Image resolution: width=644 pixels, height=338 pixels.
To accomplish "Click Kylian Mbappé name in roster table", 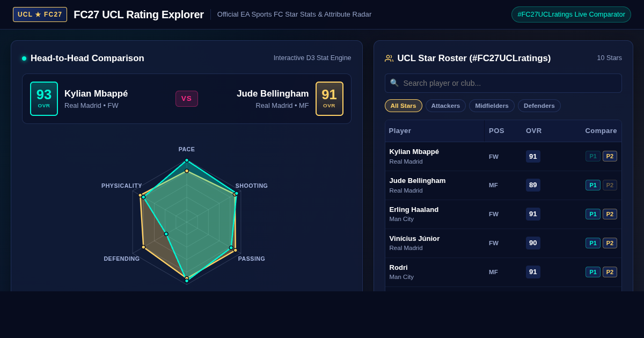I will (414, 152).
